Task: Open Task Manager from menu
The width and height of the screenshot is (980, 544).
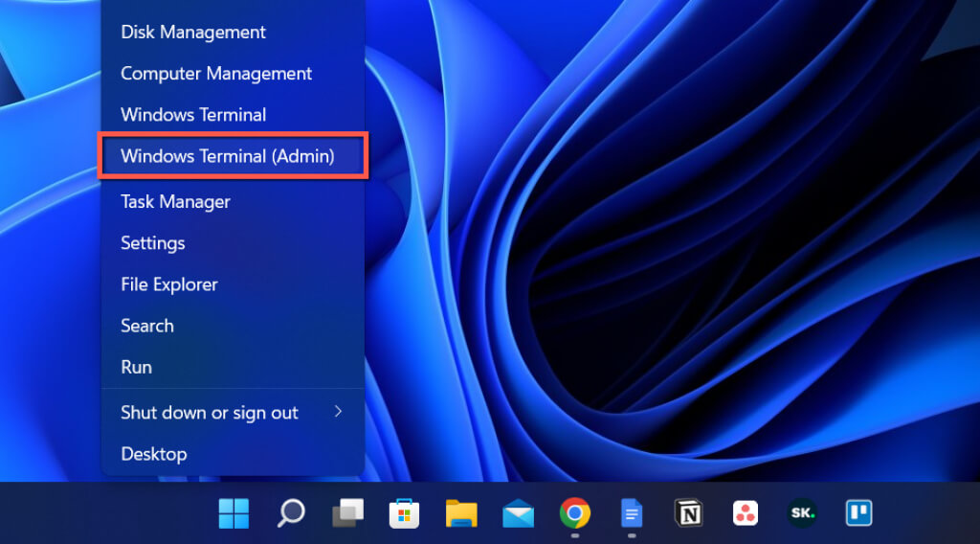Action: click(x=233, y=201)
